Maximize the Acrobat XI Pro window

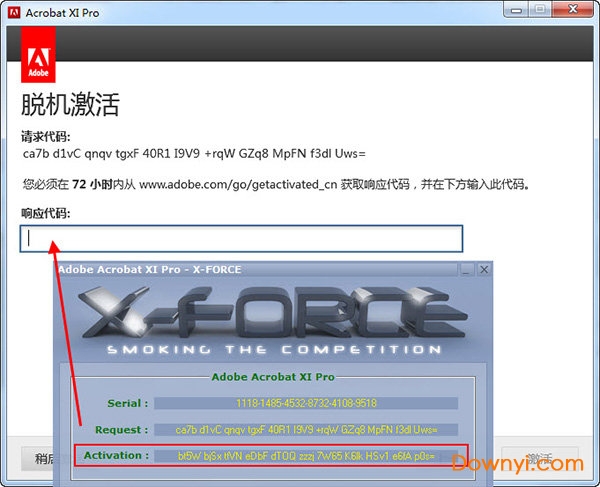pos(541,10)
